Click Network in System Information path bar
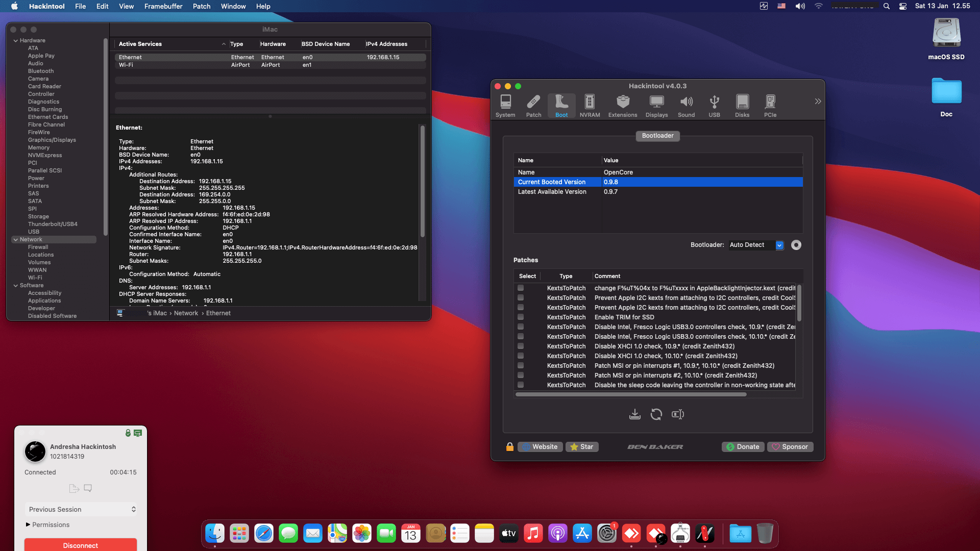The height and width of the screenshot is (551, 980). pyautogui.click(x=186, y=313)
